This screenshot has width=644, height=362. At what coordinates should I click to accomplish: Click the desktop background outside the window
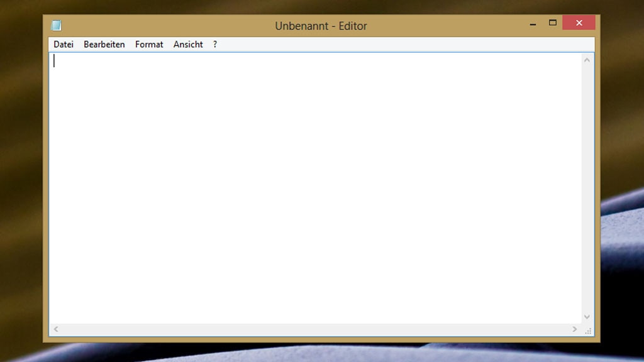pyautogui.click(x=19, y=189)
